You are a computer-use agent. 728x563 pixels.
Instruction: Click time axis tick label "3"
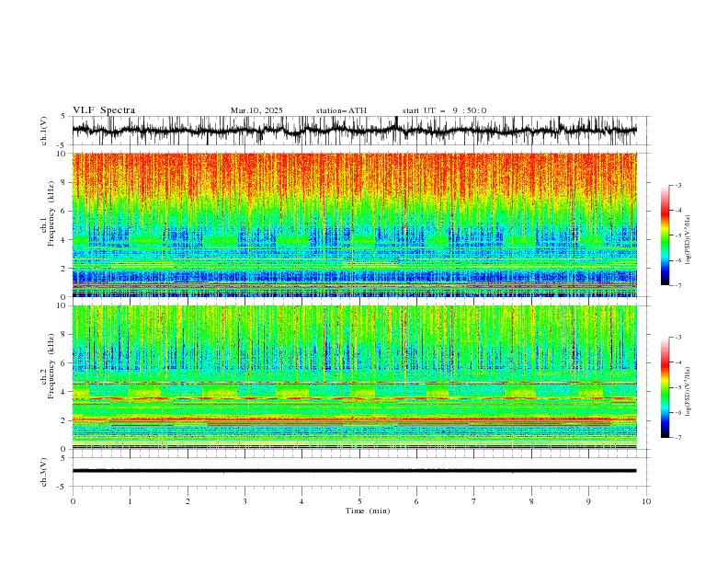point(245,501)
